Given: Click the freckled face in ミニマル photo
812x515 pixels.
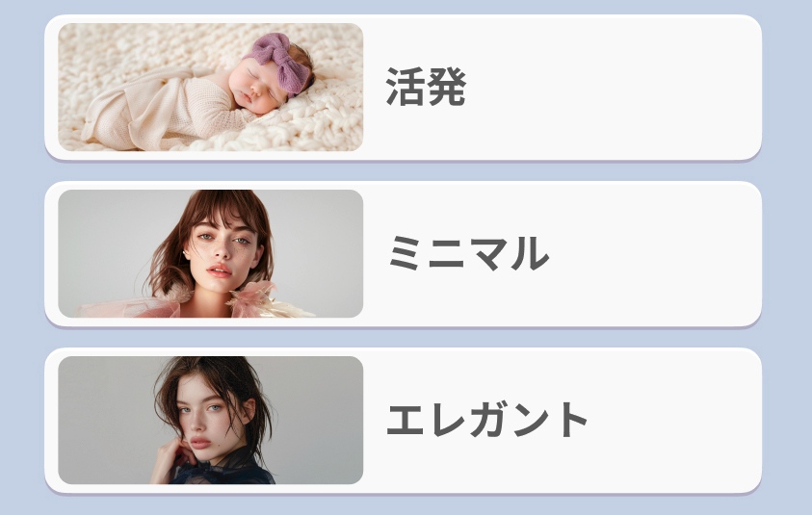Looking at the screenshot, I should [222, 253].
